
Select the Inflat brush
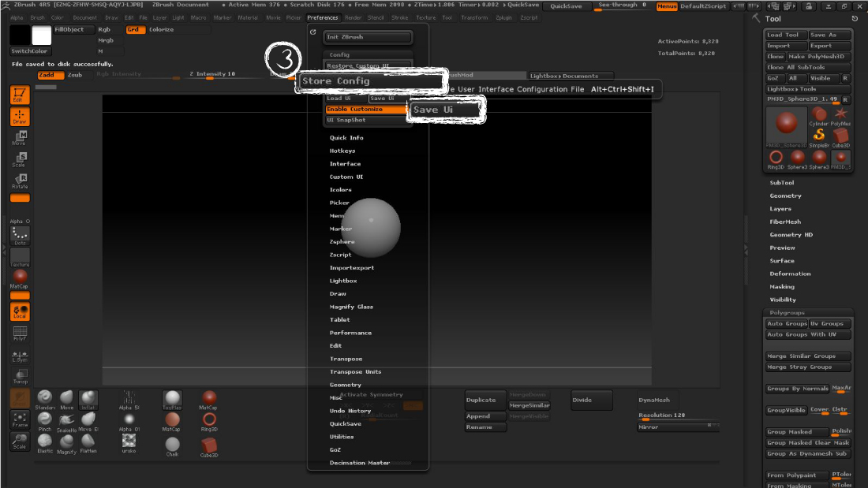coord(88,399)
